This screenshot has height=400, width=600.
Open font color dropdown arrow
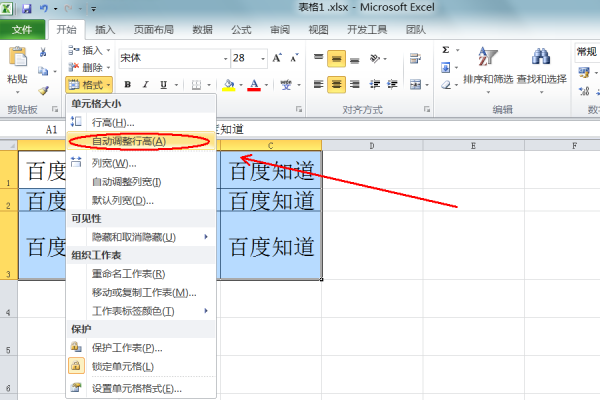point(266,85)
